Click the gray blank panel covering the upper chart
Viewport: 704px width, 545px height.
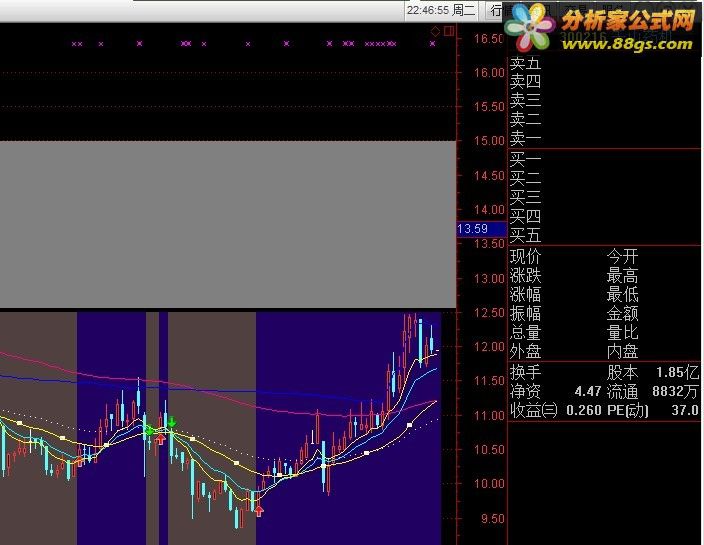coord(228,224)
